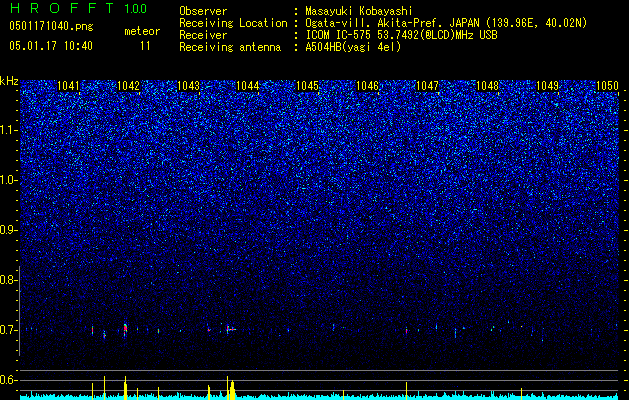This screenshot has height=400, width=629.
Task: Click the meteor count label
Action: pos(142,31)
